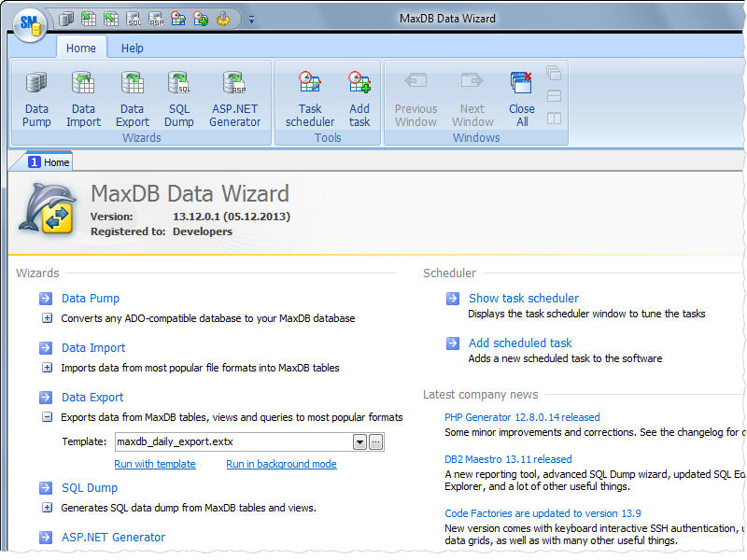Click arrow icon beside Data Pump link

click(46, 299)
